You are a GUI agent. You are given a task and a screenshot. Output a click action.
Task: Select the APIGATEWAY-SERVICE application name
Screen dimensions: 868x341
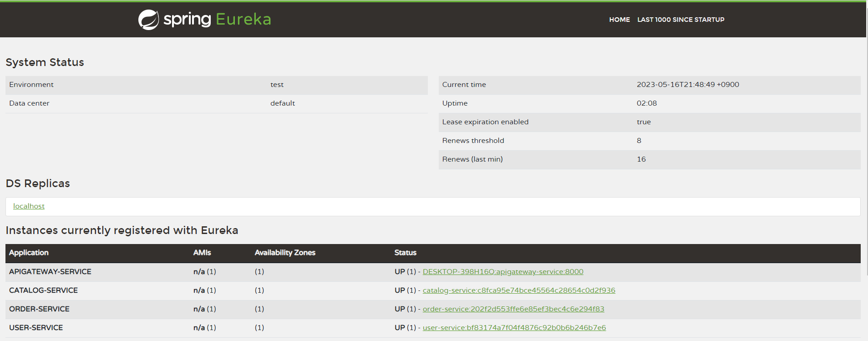pos(50,272)
